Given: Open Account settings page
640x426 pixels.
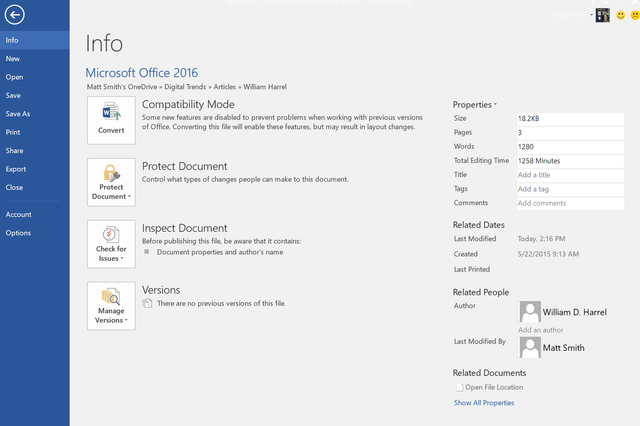Looking at the screenshot, I should pos(35,214).
